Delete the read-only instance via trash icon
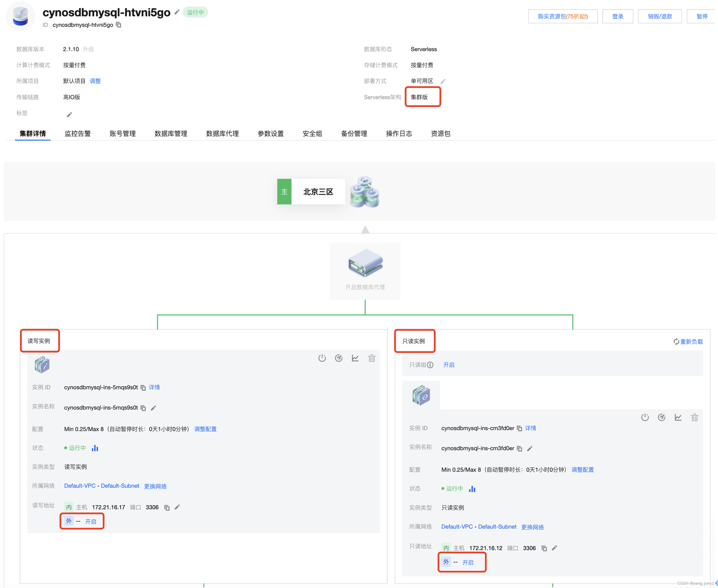Viewport: 718px width, 588px height. point(695,417)
